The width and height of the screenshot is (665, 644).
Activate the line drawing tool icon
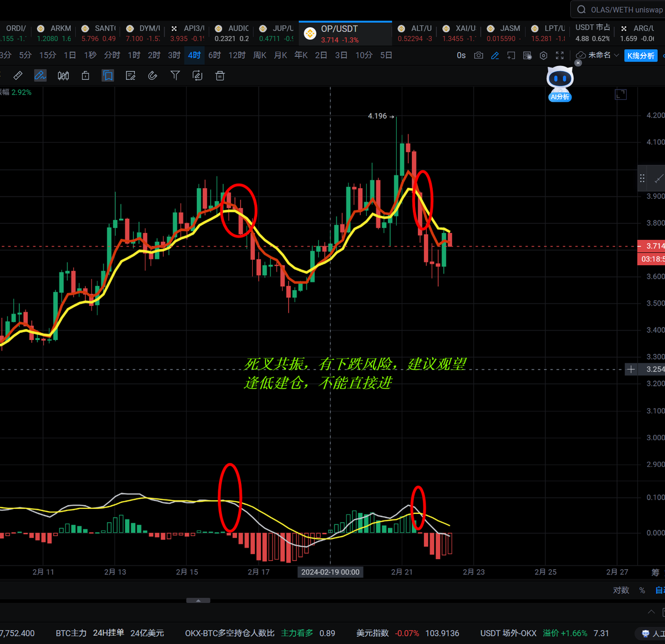(x=40, y=76)
